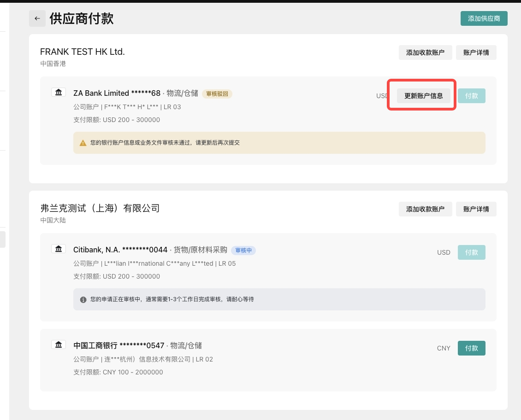The width and height of the screenshot is (521, 420).
Task: Click the 审核中 status badge
Action: [x=243, y=251]
